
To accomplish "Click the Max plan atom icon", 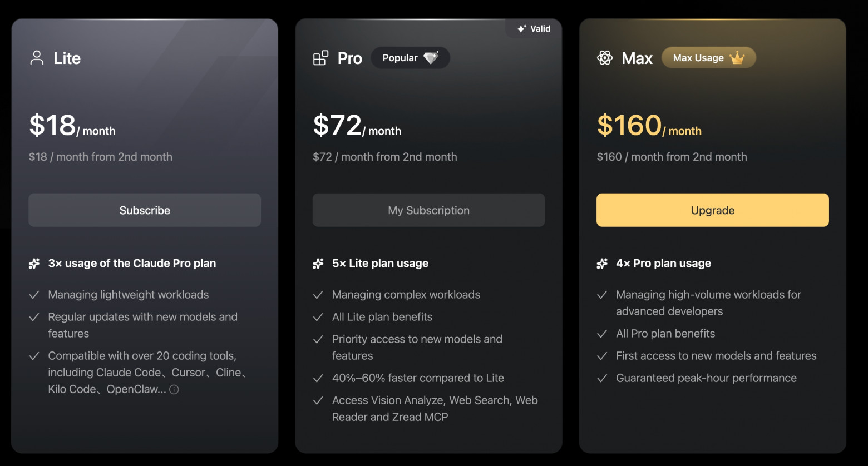I will click(x=605, y=58).
